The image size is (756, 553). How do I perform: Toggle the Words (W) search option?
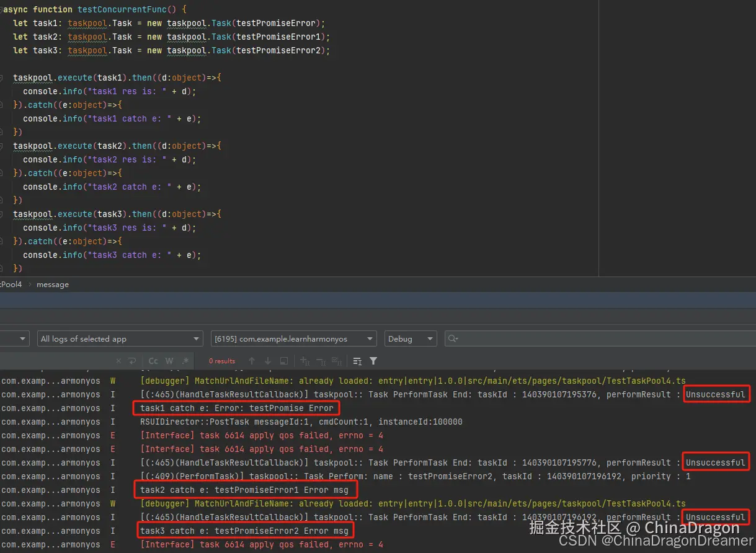point(169,361)
